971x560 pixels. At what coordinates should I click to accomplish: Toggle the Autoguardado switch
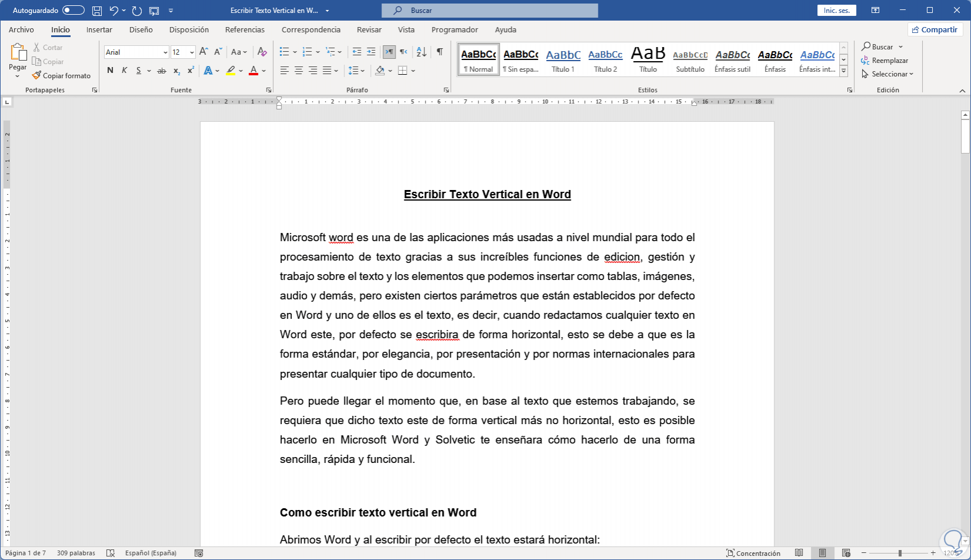[x=73, y=11]
